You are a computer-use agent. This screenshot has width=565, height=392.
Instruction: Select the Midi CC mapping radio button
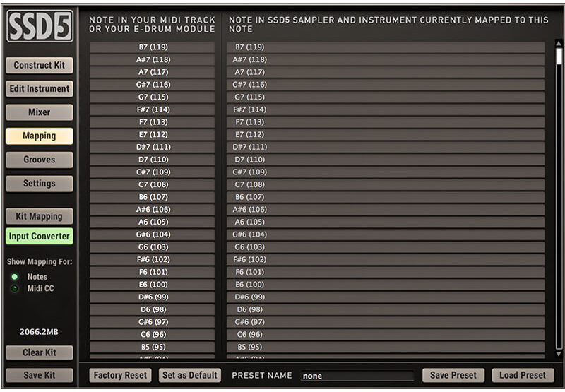click(15, 288)
